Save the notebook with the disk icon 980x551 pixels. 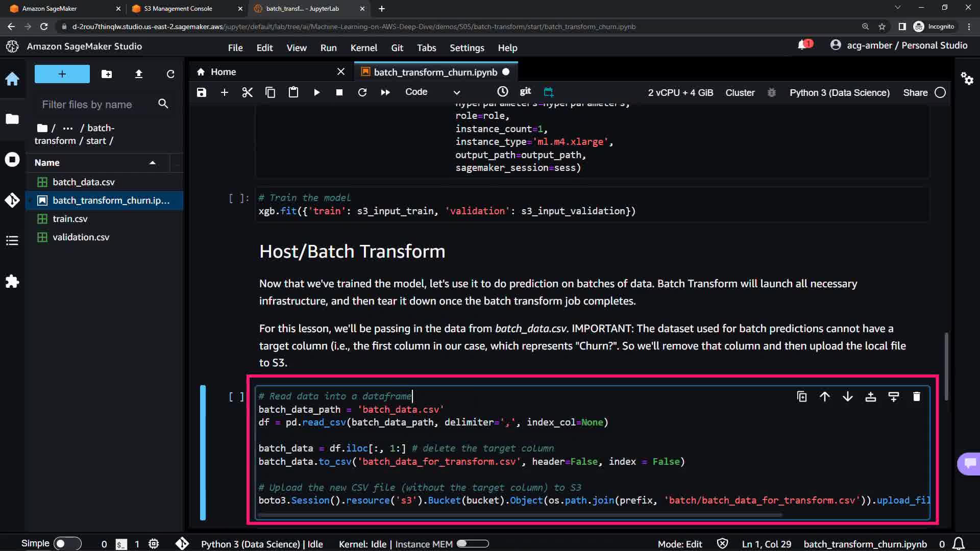click(x=202, y=92)
